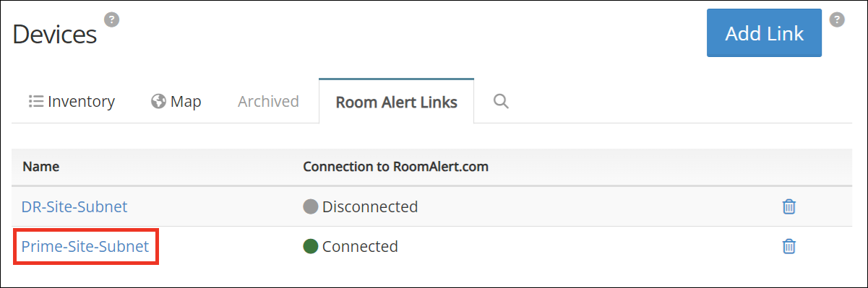This screenshot has width=868, height=288.
Task: Click the green Connected status dot
Action: point(311,247)
